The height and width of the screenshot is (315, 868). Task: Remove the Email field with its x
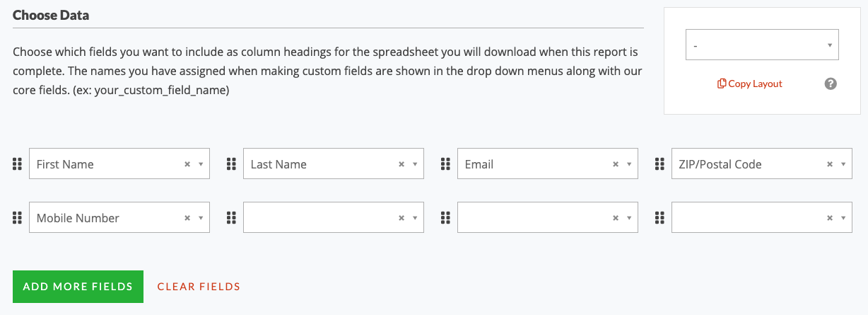616,164
